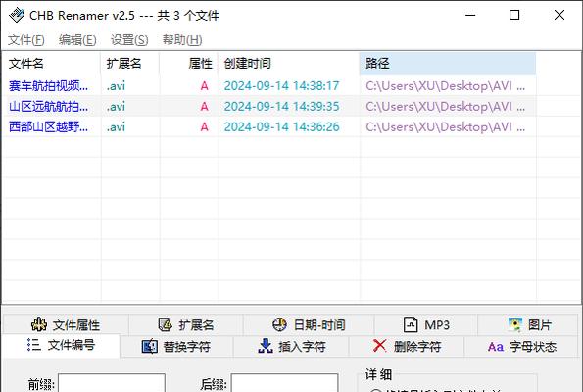Viewport: 583px width, 392px height.
Task: Click the 文件属性 tab icon
Action: pos(39,324)
